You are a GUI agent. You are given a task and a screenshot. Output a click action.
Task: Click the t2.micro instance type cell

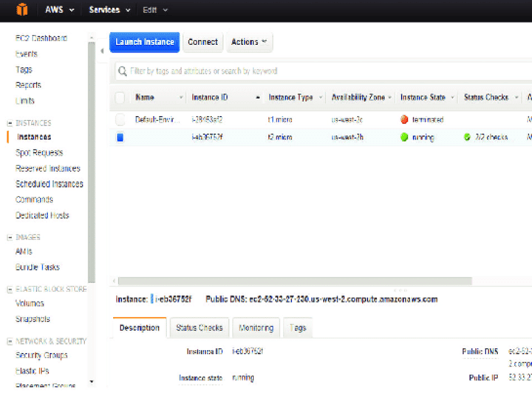tap(280, 137)
